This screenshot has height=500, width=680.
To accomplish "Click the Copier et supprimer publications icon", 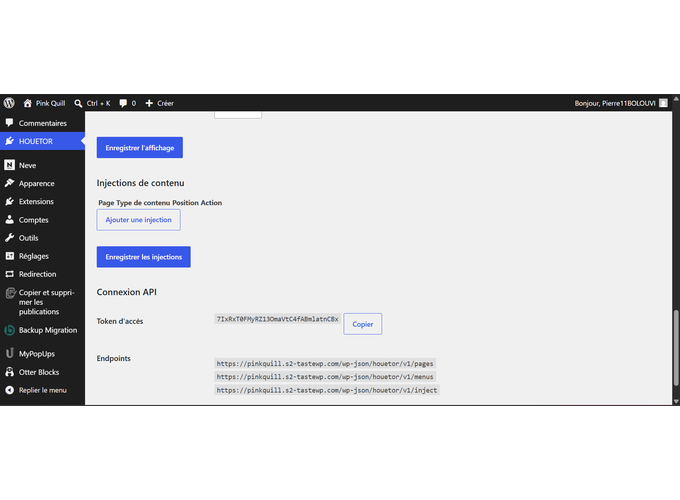I will point(10,293).
